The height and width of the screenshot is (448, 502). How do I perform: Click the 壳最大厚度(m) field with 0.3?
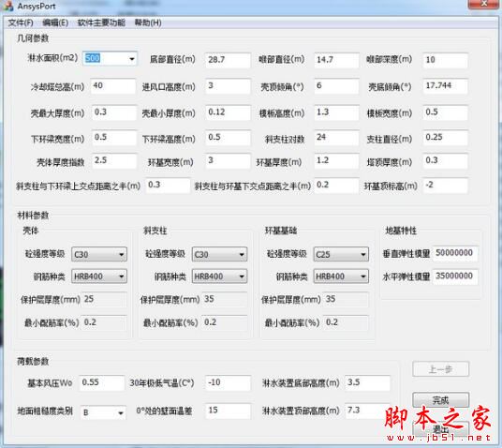pyautogui.click(x=114, y=112)
